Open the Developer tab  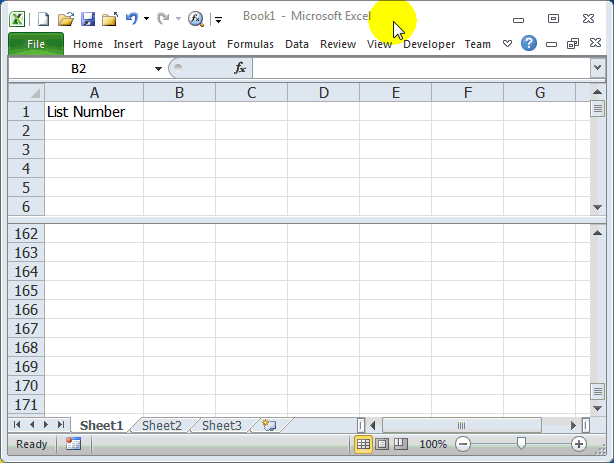point(429,44)
